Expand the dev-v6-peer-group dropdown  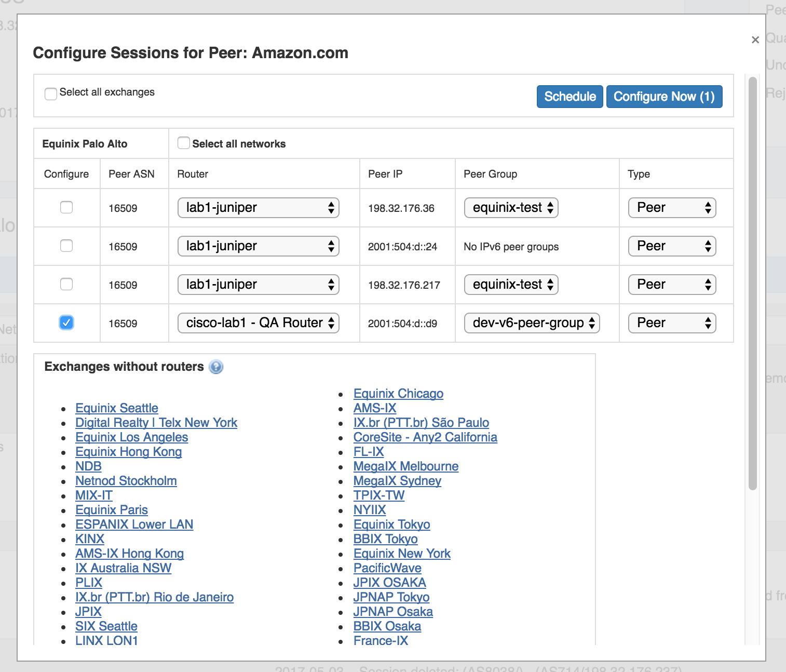tap(532, 323)
